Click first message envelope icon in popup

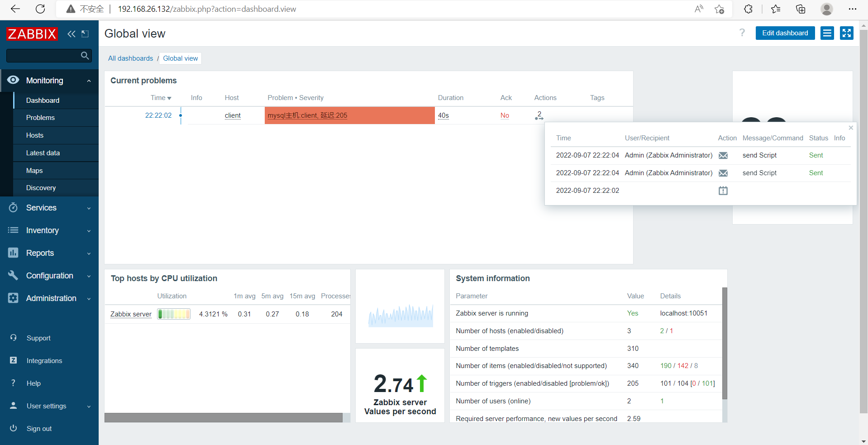pyautogui.click(x=723, y=155)
